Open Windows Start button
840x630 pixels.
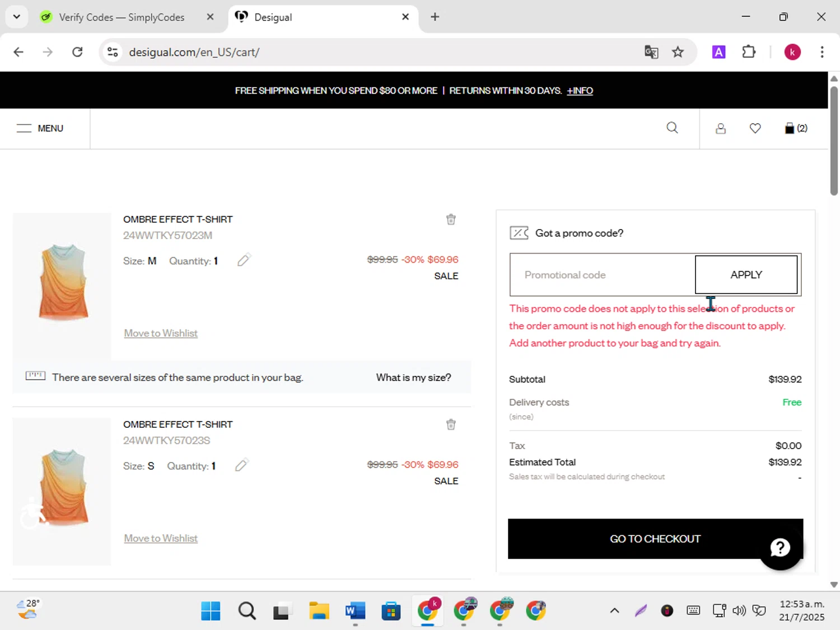tap(211, 611)
